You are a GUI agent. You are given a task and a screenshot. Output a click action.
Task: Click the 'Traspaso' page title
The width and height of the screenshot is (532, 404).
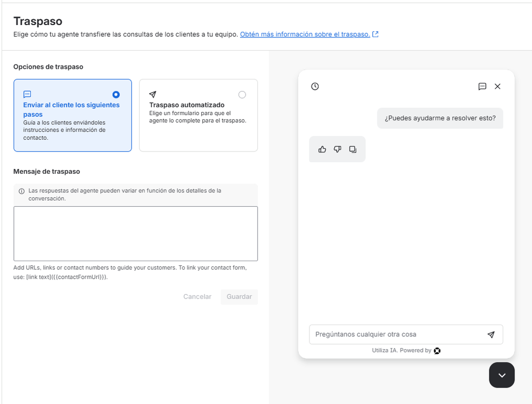(38, 21)
